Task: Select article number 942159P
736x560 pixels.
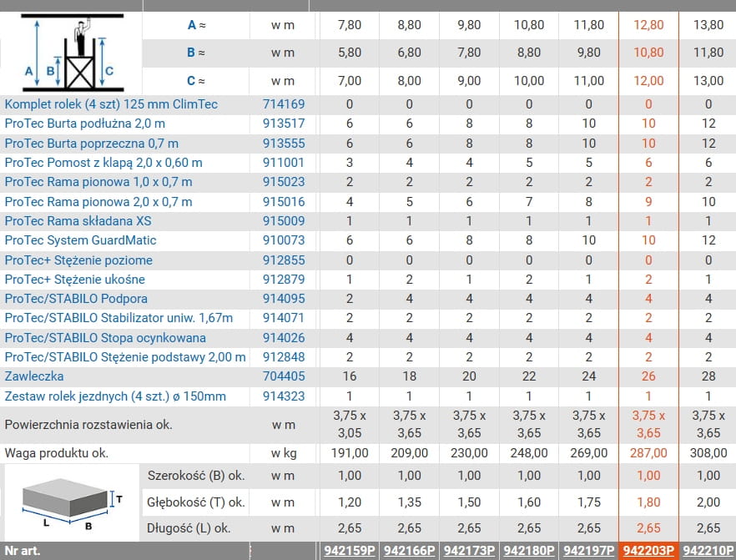Action: point(349,551)
